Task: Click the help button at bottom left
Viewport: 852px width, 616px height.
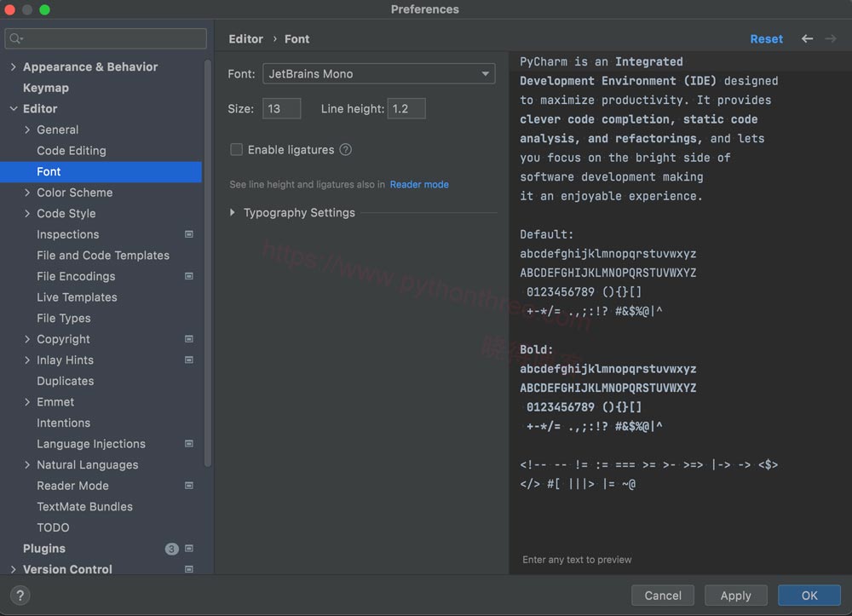Action: [x=20, y=595]
